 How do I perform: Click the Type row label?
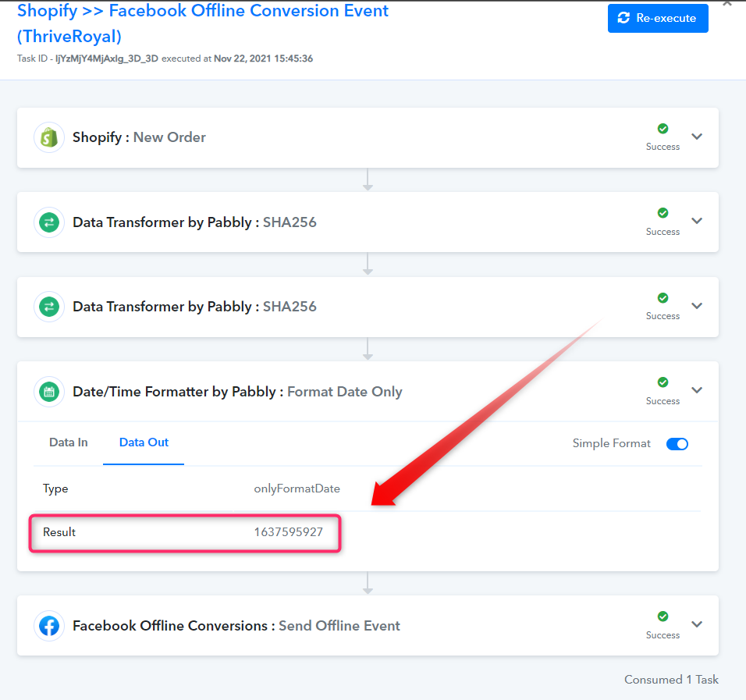(55, 489)
